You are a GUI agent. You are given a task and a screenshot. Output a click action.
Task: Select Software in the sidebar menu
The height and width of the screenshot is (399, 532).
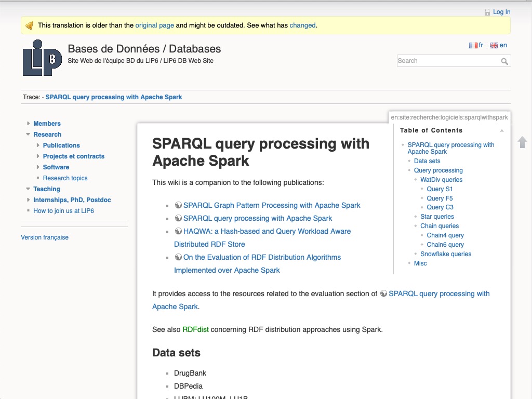pyautogui.click(x=56, y=167)
